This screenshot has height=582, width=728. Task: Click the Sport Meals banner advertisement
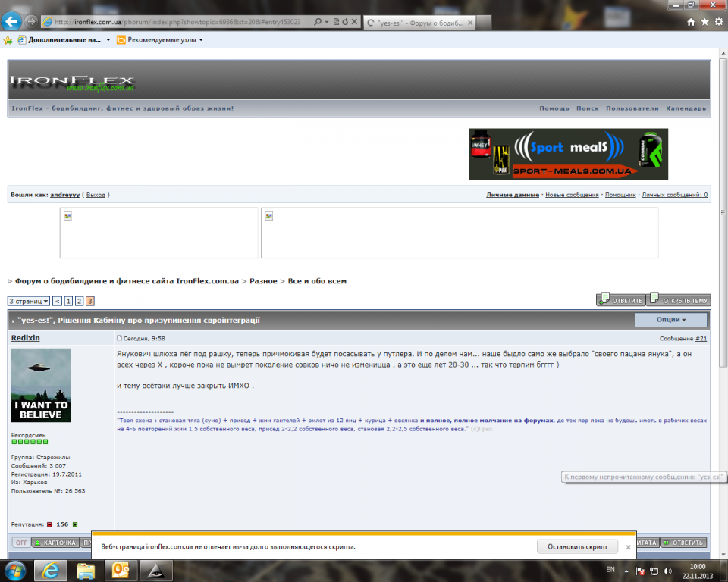[x=568, y=154]
